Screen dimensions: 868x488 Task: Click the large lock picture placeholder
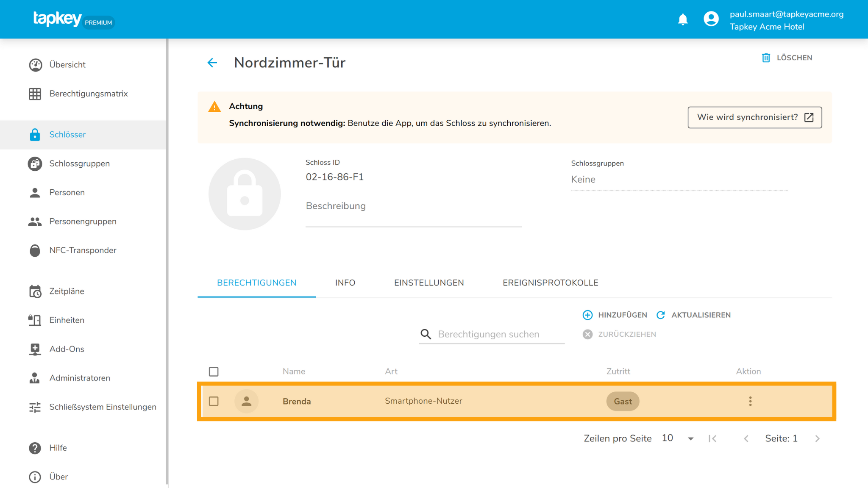pos(245,194)
